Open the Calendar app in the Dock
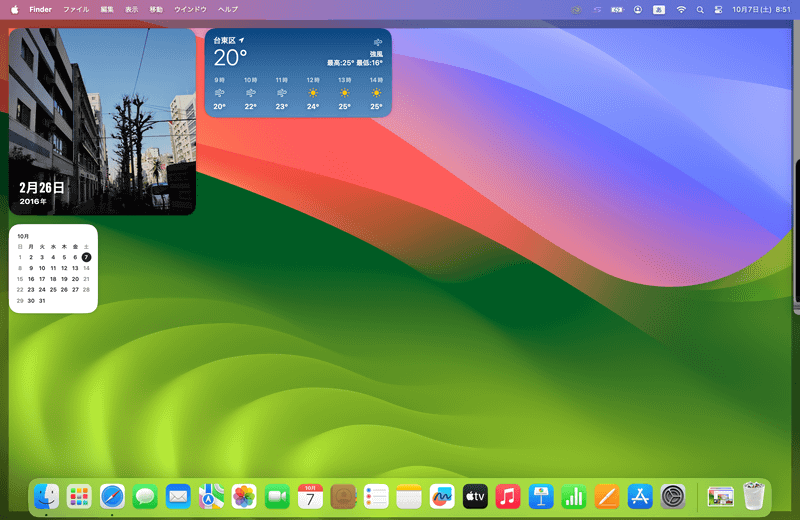The image size is (800, 520). 310,496
